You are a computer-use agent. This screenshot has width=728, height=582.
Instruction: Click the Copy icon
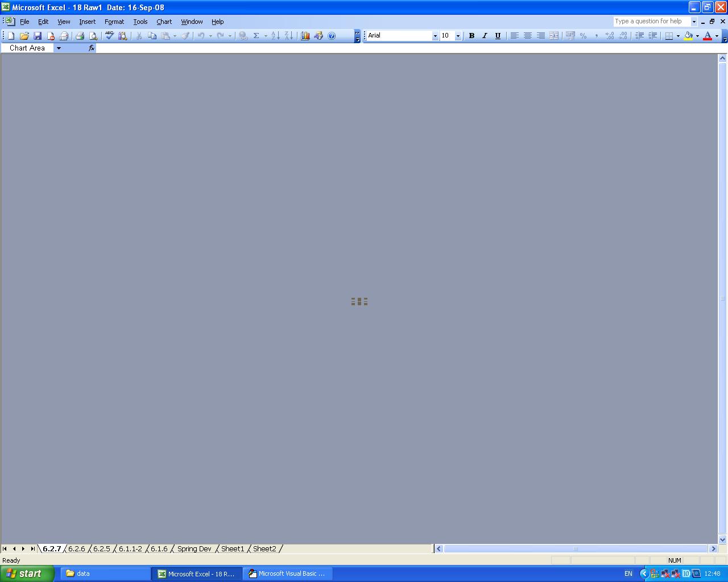[x=152, y=36]
